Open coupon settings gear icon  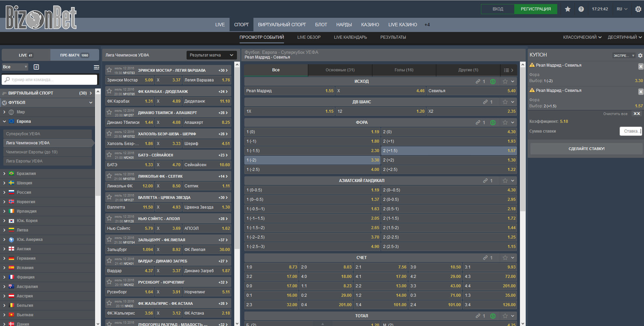640,56
